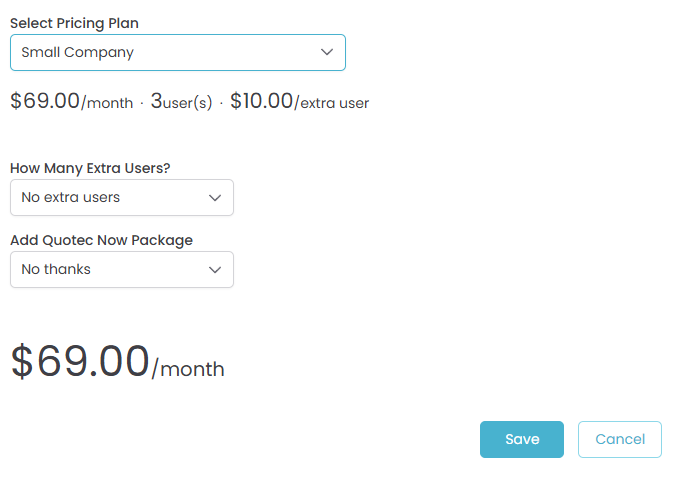
Task: Click the small $69.00/month plan price
Action: (x=71, y=102)
